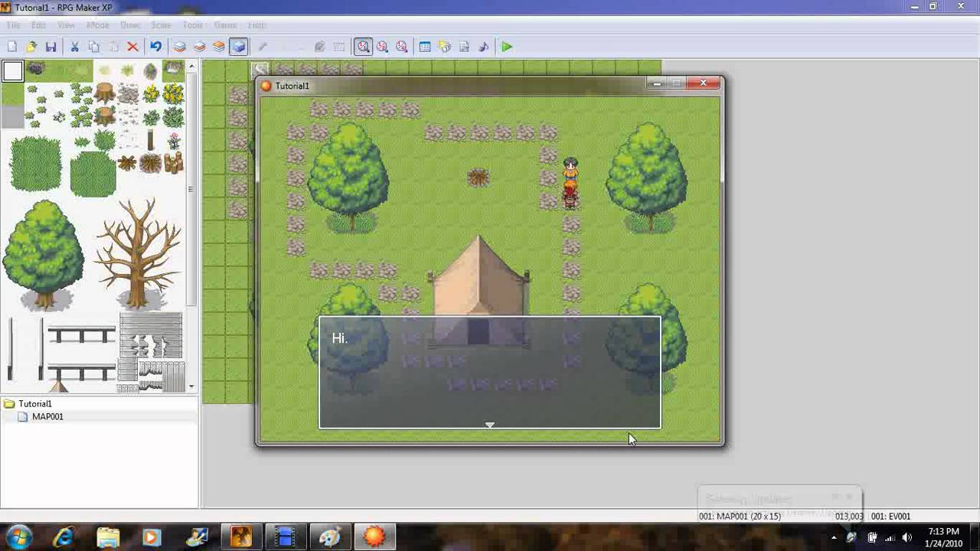Show hidden tray icons arrow

click(834, 537)
